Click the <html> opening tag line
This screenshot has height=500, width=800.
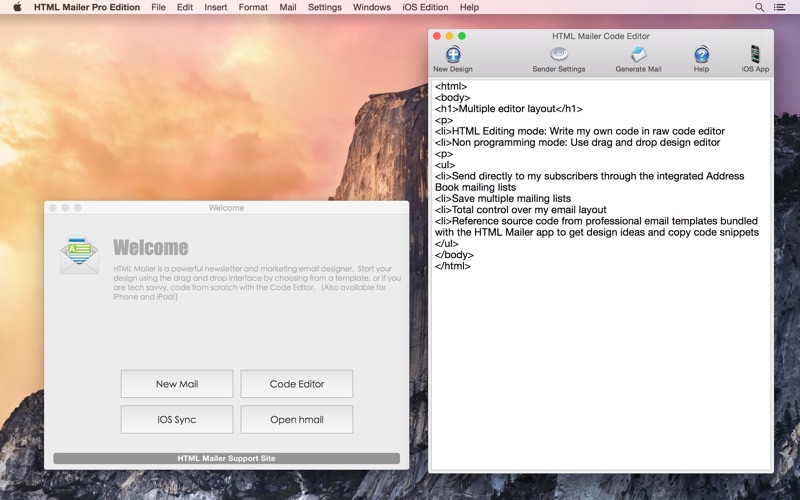click(x=451, y=86)
